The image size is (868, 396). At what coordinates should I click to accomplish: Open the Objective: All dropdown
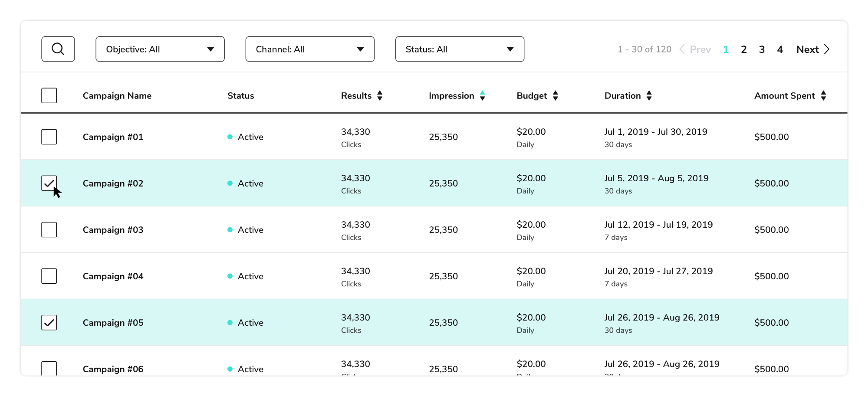(160, 49)
